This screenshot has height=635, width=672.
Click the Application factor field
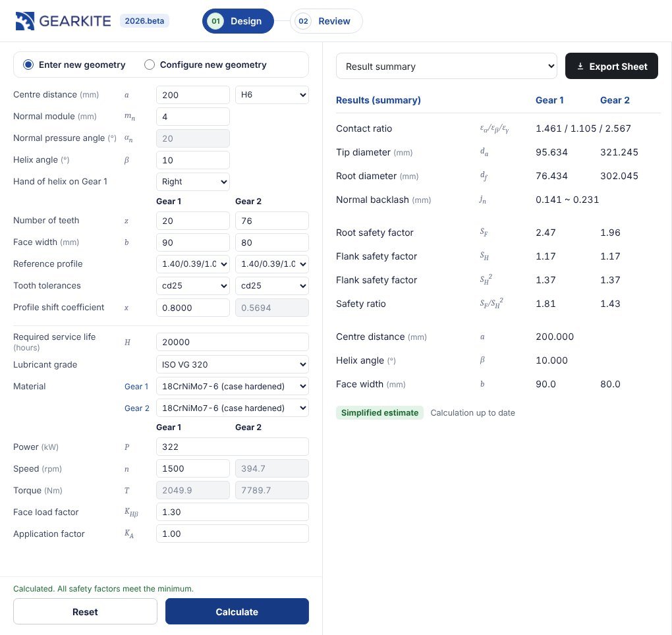(233, 534)
